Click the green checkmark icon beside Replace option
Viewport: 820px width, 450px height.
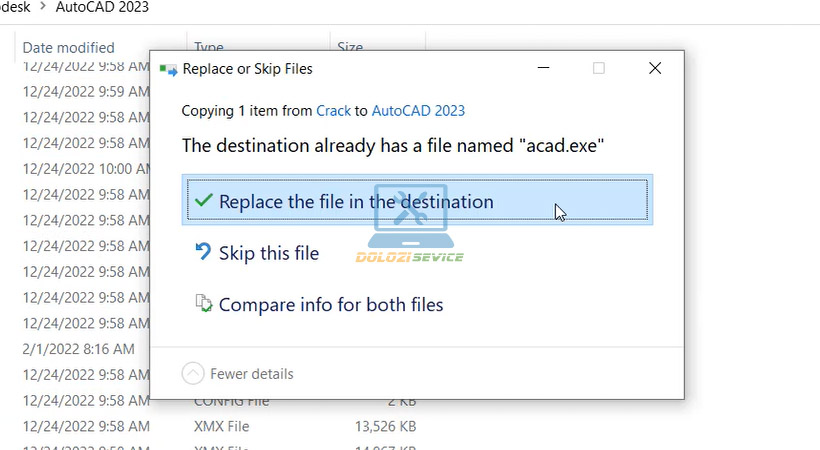[203, 201]
